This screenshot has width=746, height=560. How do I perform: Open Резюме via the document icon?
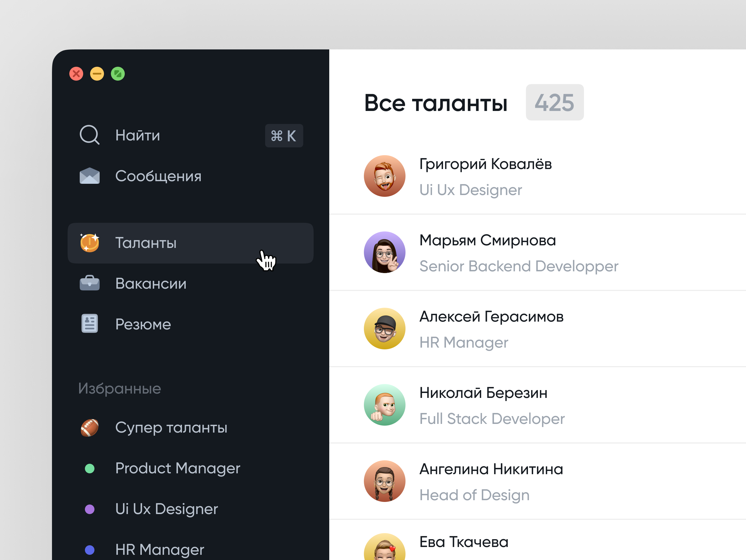coord(89,324)
